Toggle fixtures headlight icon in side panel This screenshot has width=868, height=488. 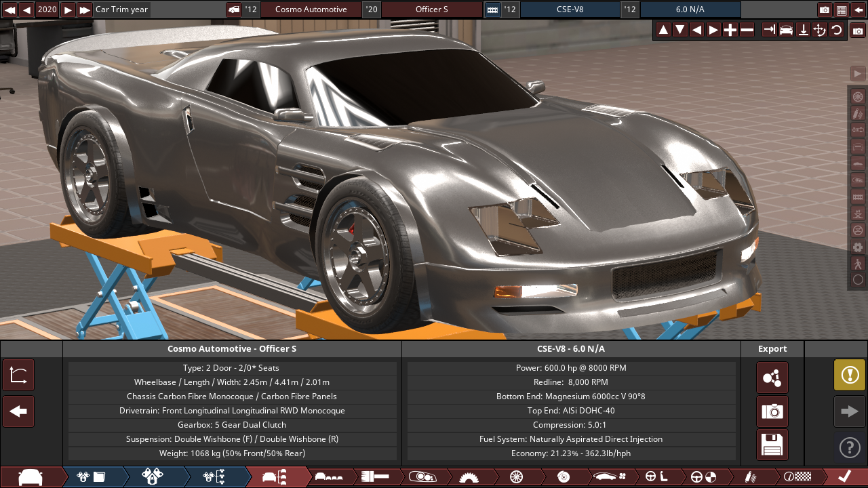coord(858,180)
